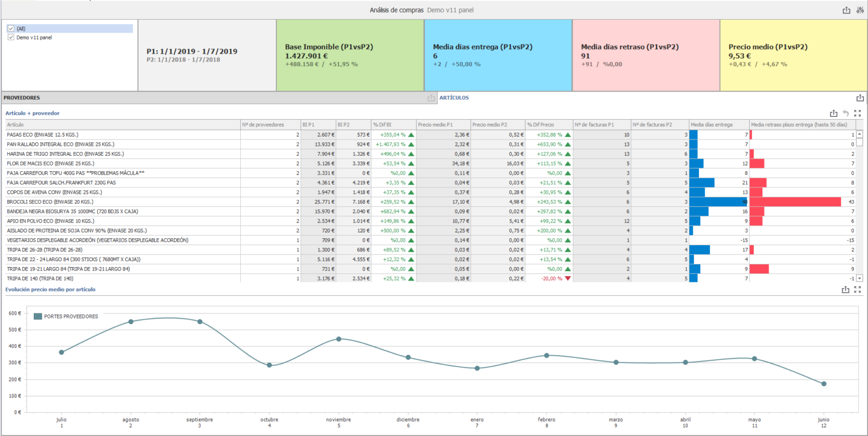The image size is (868, 436).
Task: Select the Precio medio (P1vsP2) card
Action: pos(793,55)
